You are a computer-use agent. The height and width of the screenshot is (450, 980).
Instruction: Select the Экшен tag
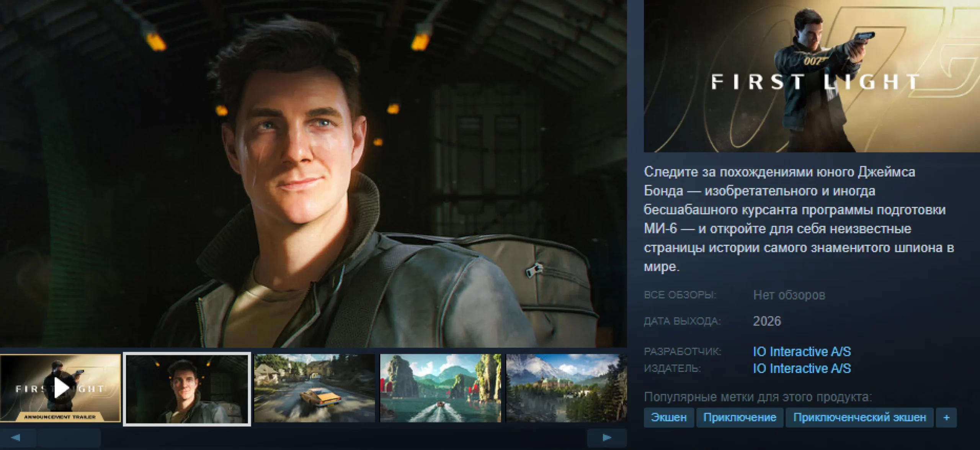coord(668,417)
